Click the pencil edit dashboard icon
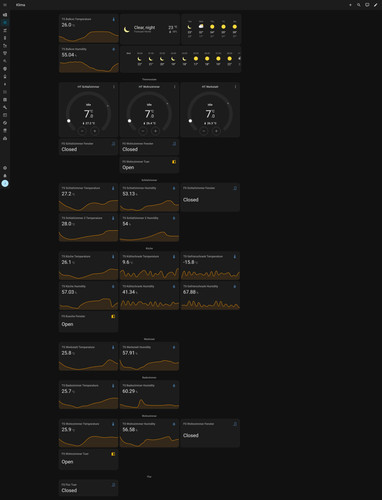Viewport: 382px width, 500px height. 375,5
